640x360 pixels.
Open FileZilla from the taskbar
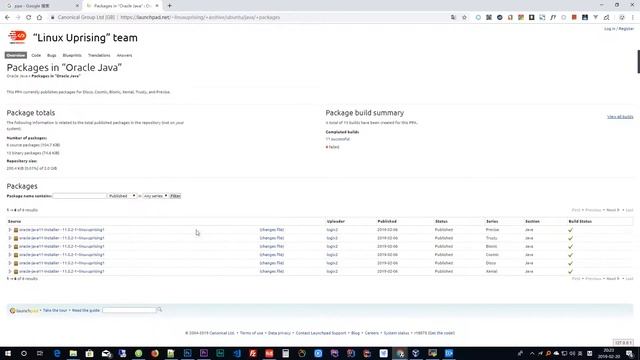253,353
